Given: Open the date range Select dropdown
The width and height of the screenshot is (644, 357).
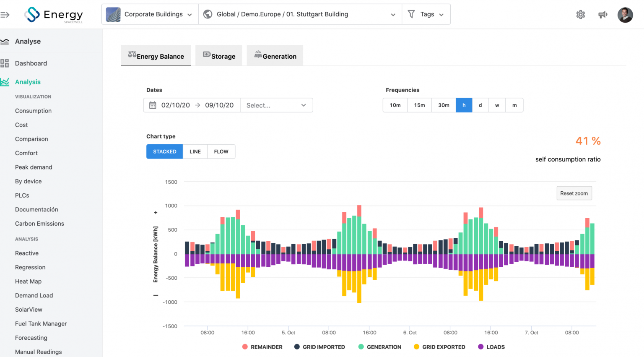Looking at the screenshot, I should pos(276,105).
